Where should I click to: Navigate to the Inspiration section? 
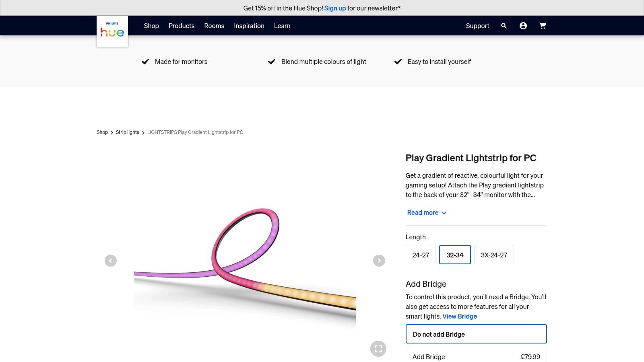pyautogui.click(x=249, y=25)
